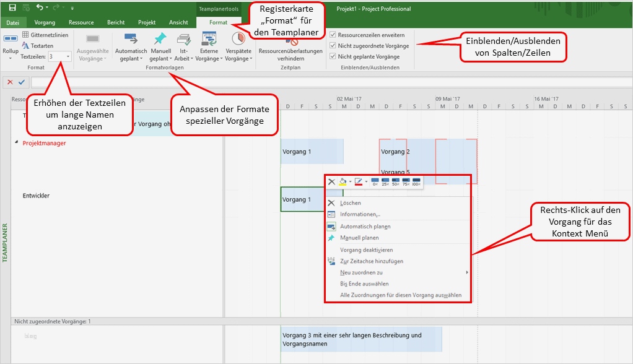633x364 pixels.
Task: Choose Automatisch planen in context menu
Action: click(x=398, y=227)
